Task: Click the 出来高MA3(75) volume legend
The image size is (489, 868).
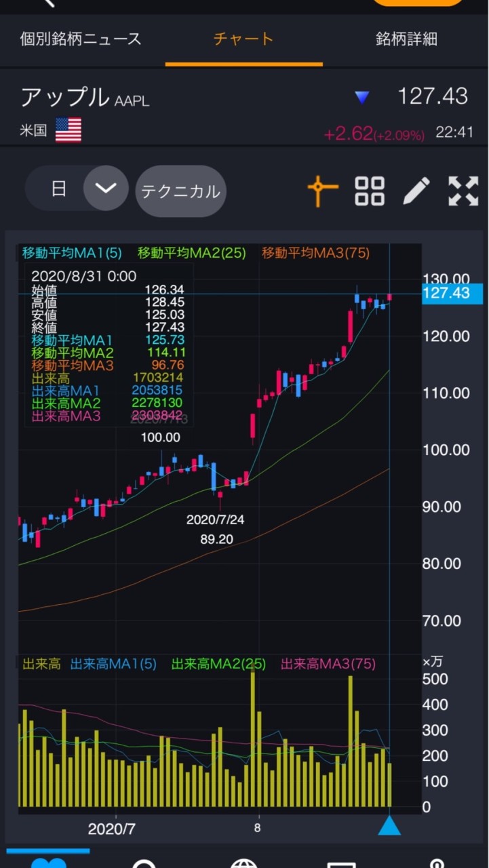Action: [328, 664]
